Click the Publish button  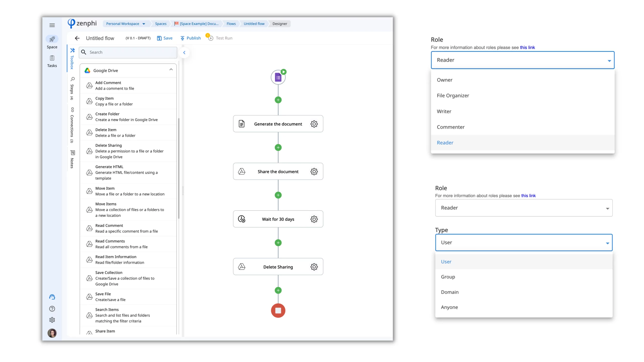click(190, 38)
